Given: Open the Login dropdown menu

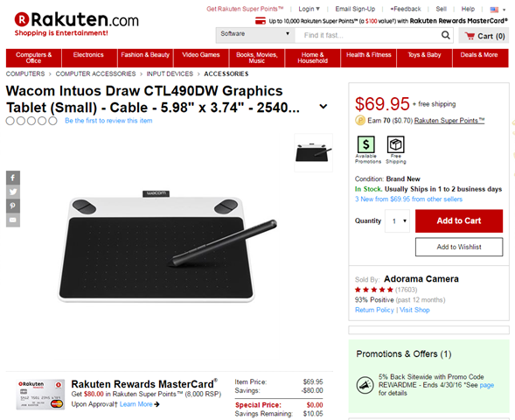Looking at the screenshot, I should pos(309,9).
